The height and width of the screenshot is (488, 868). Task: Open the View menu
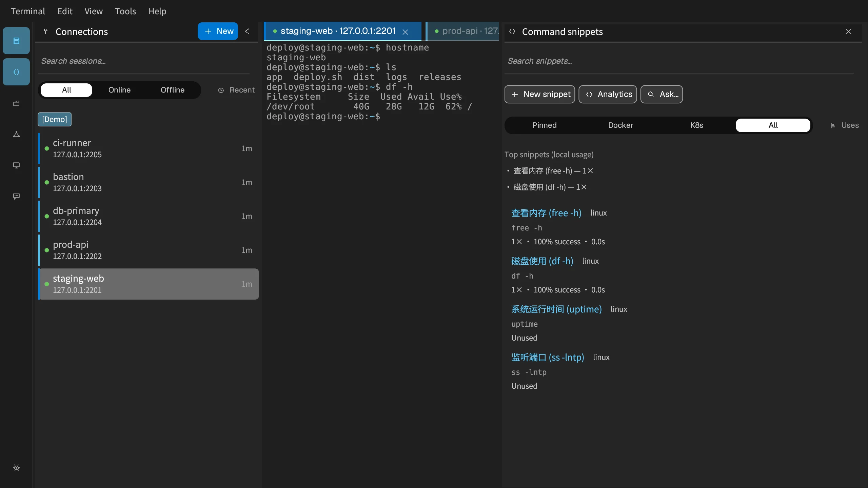coord(94,11)
